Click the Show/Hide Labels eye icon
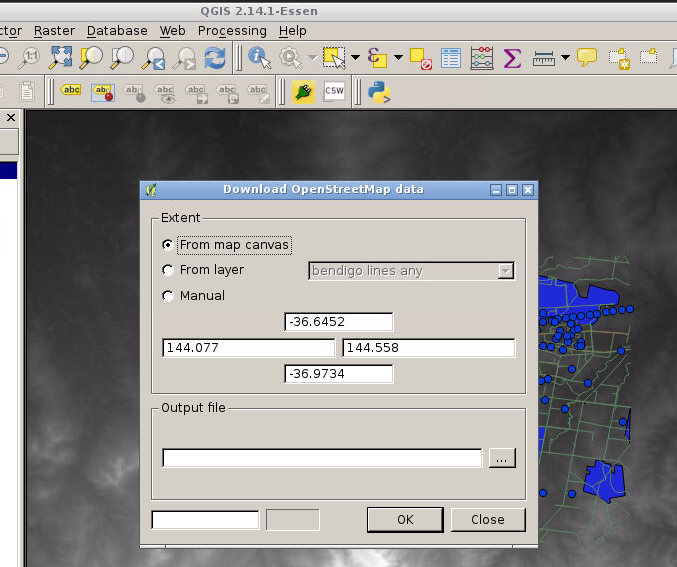Screen dimensions: 677x567 click(x=165, y=93)
